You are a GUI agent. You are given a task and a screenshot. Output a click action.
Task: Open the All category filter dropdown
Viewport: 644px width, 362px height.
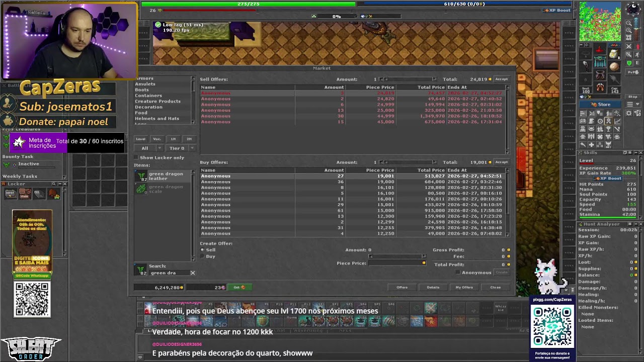tap(148, 148)
